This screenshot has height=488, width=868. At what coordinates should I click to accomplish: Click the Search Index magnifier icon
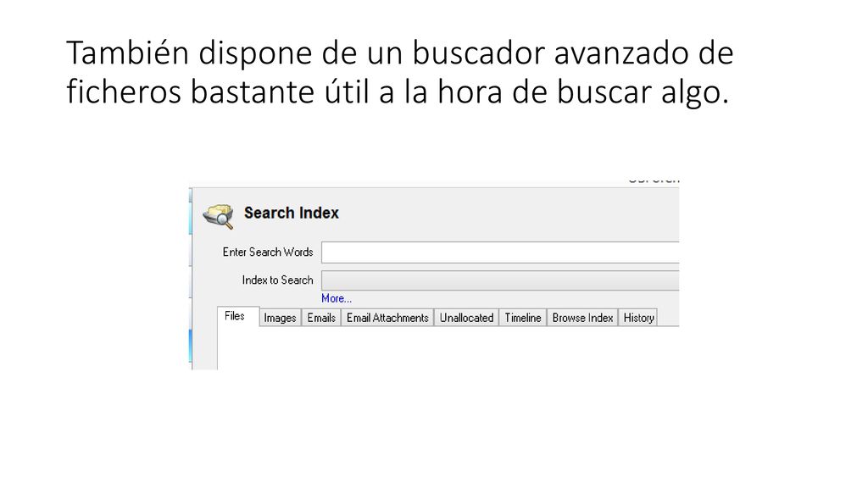pos(218,216)
